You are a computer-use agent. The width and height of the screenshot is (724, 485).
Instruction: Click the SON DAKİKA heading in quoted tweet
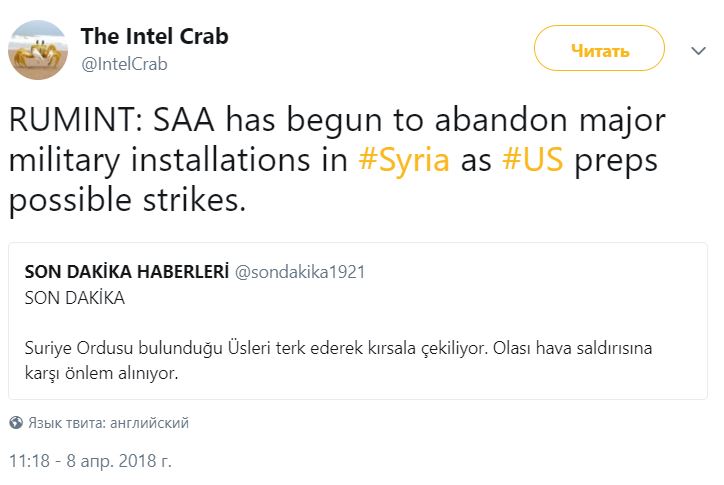(74, 298)
